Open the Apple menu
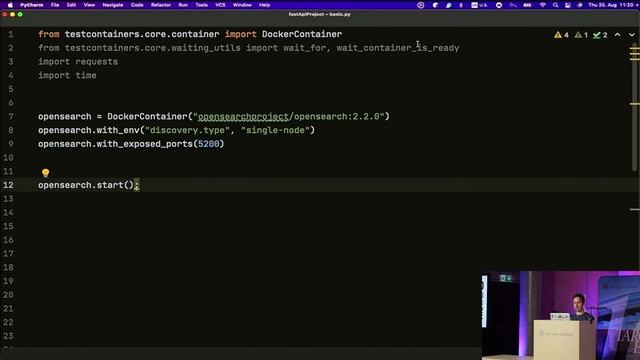Screen dimensions: 640x360 (10, 5)
